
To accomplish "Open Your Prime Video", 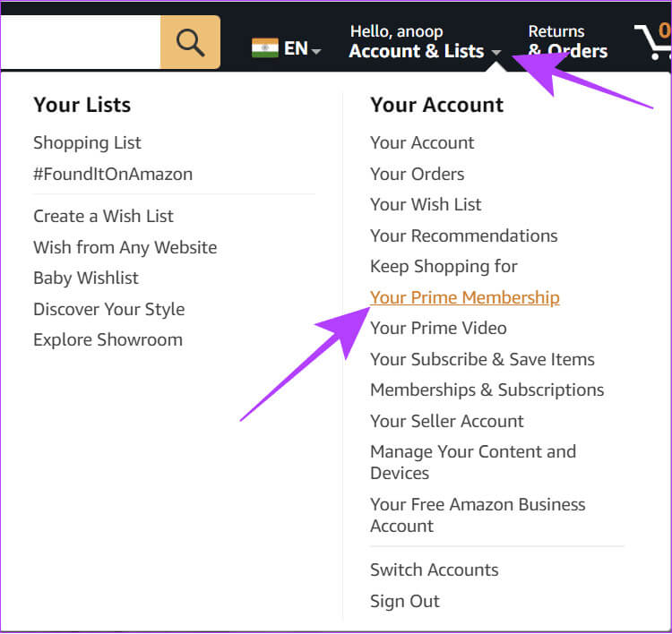I will coord(438,328).
